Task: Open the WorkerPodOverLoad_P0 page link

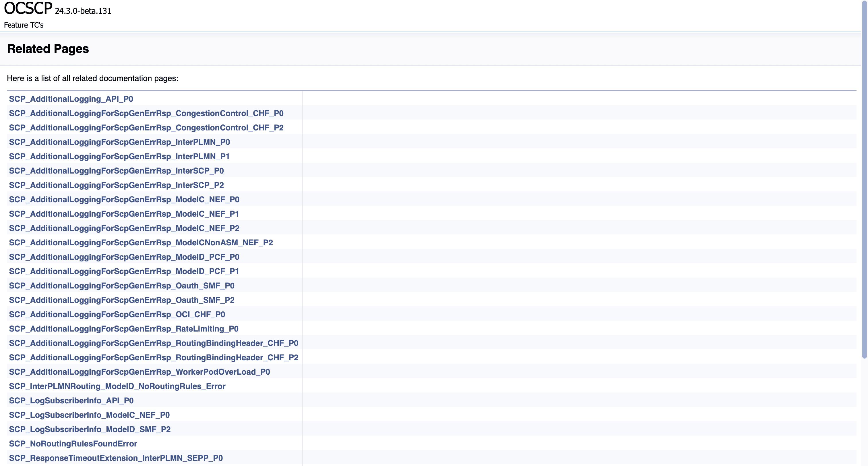Action: pyautogui.click(x=139, y=372)
